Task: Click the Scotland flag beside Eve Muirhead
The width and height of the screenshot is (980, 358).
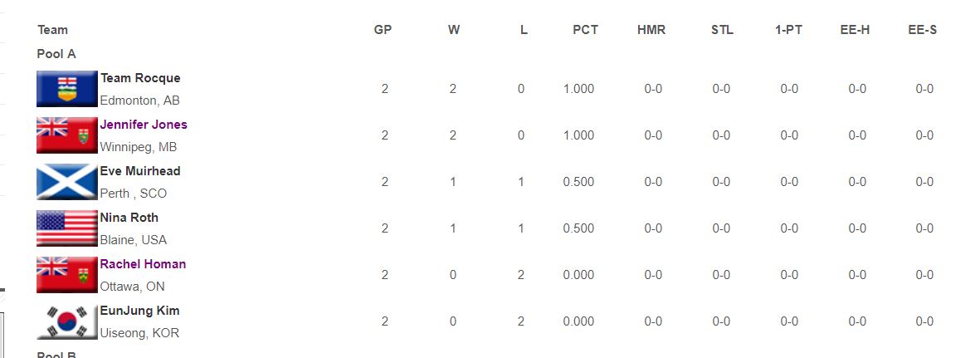Action: pos(67,182)
